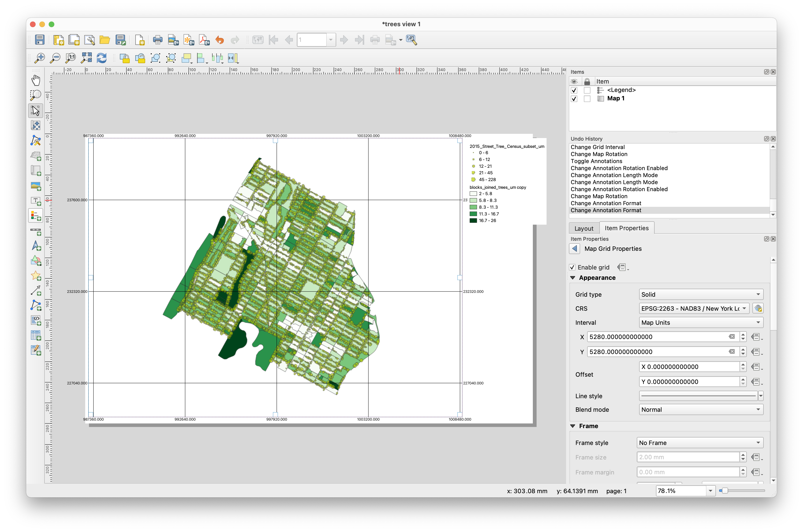This screenshot has height=532, width=803.
Task: Click back arrow beside Map Grid Properties
Action: click(x=575, y=249)
